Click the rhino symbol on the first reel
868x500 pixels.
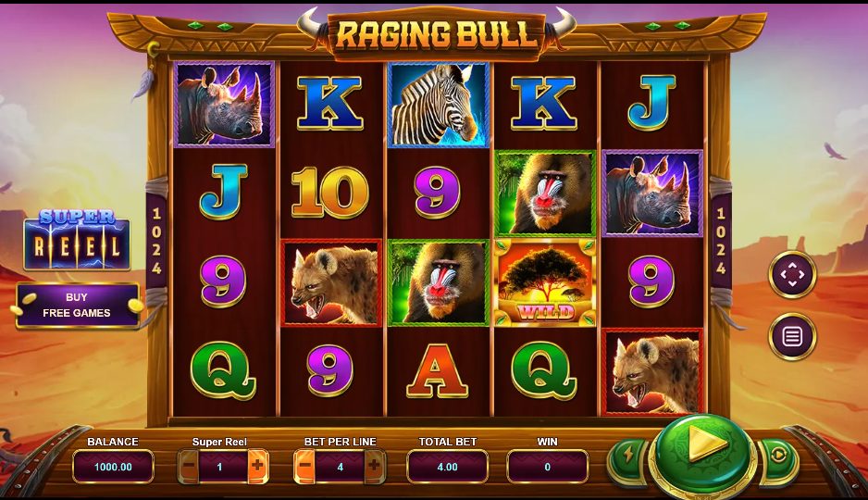coord(224,104)
